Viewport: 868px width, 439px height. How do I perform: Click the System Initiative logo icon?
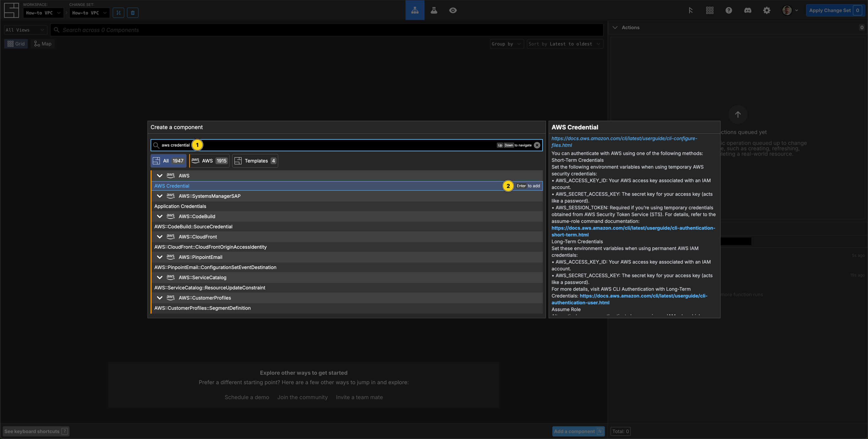[11, 10]
